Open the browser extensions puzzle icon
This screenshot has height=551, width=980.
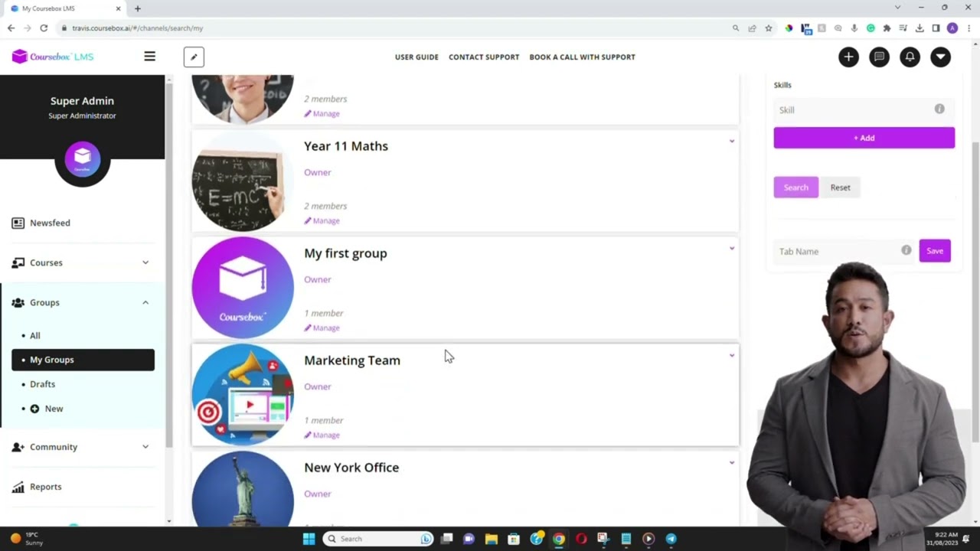coord(887,28)
